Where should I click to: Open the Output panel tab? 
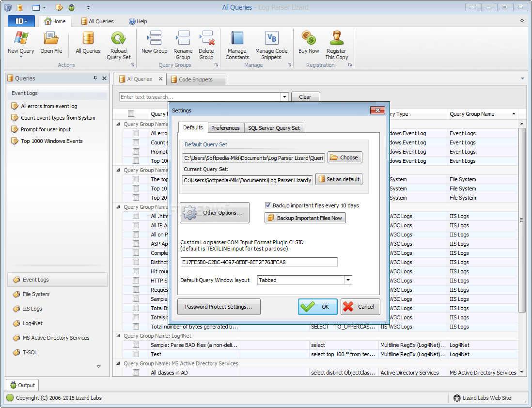tap(22, 385)
